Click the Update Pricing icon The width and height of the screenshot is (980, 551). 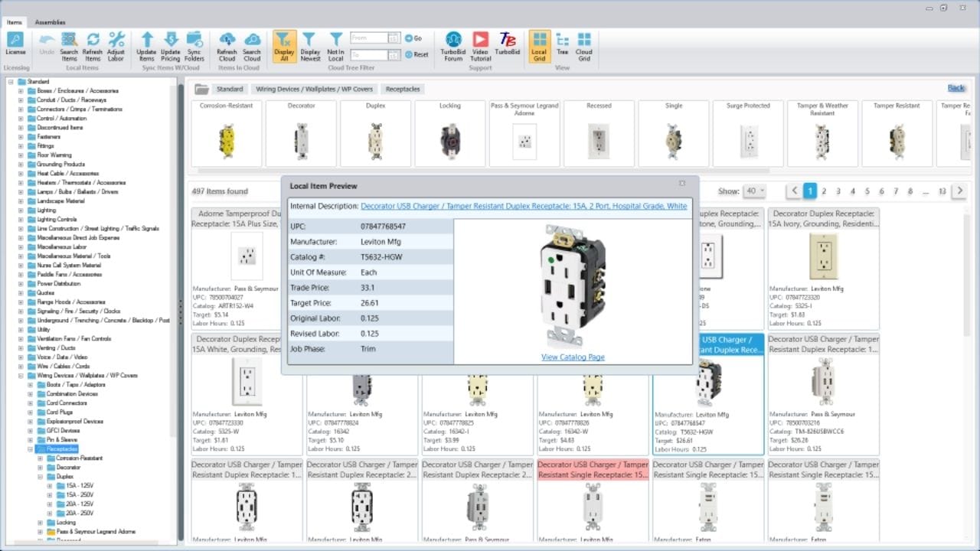171,46
